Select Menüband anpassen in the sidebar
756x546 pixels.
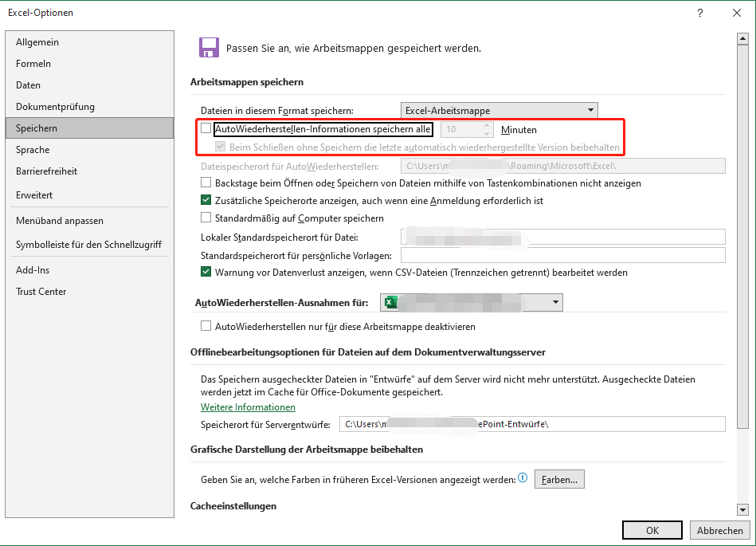coord(60,221)
